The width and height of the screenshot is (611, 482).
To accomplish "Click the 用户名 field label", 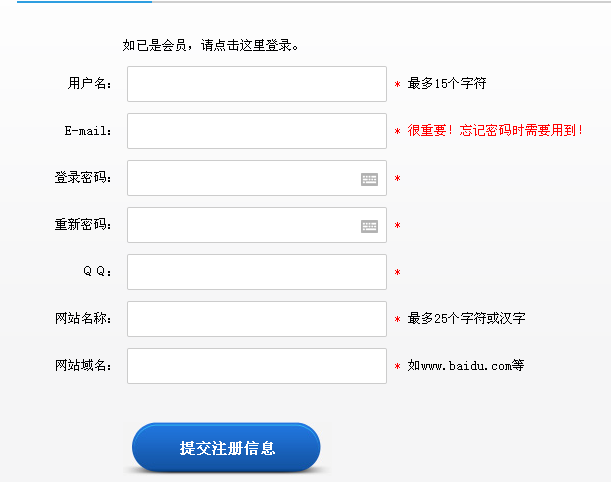I will pyautogui.click(x=89, y=84).
